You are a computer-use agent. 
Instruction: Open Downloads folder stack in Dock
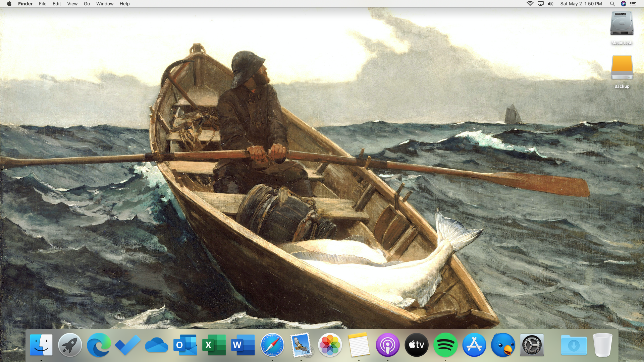(574, 345)
